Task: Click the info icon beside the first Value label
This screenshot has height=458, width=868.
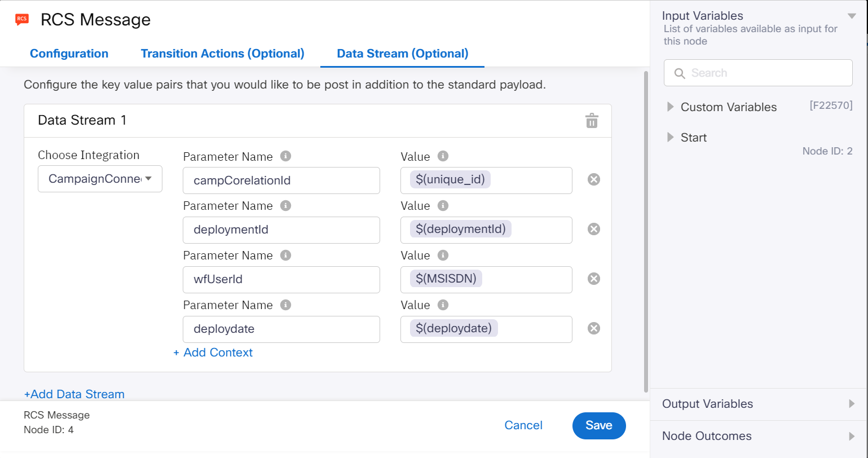Action: pyautogui.click(x=442, y=156)
